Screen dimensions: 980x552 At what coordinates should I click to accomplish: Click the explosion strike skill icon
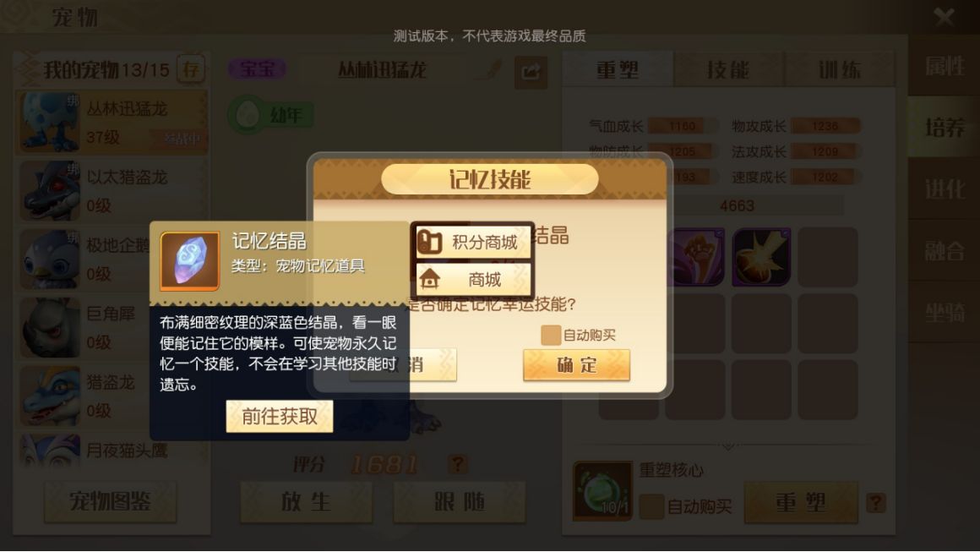tap(761, 257)
